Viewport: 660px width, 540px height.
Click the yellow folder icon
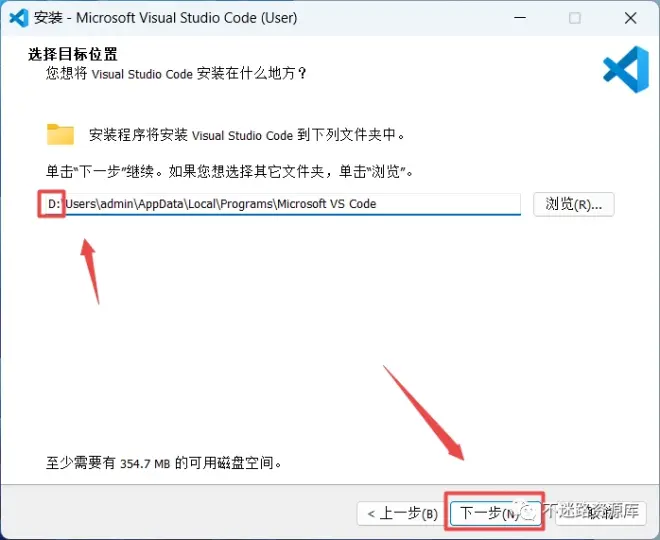60,135
